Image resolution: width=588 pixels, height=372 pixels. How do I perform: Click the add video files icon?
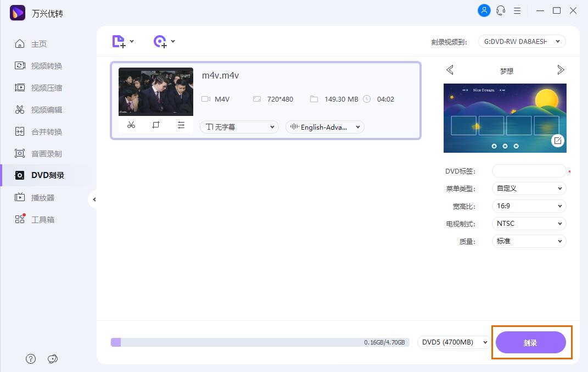tap(118, 41)
